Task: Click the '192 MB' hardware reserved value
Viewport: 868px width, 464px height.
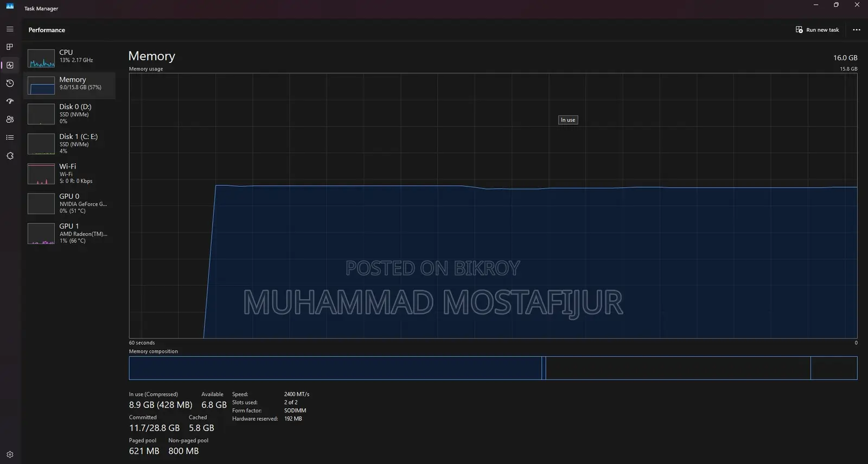Action: [293, 418]
